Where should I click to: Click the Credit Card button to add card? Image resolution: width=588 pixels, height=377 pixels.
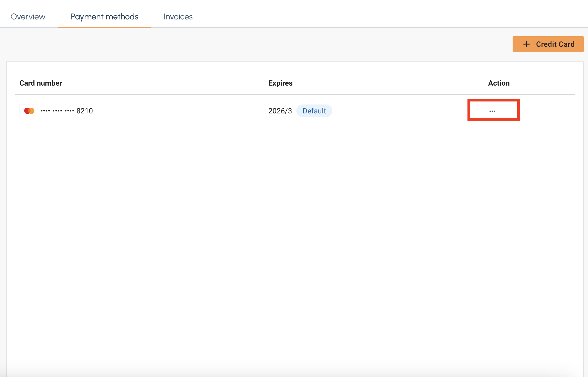coord(548,44)
